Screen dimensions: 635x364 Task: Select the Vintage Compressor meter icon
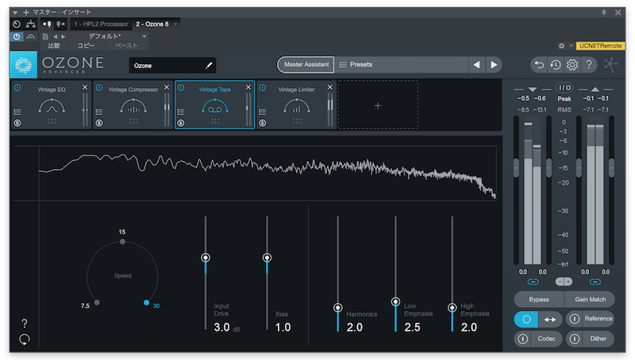[x=133, y=106]
